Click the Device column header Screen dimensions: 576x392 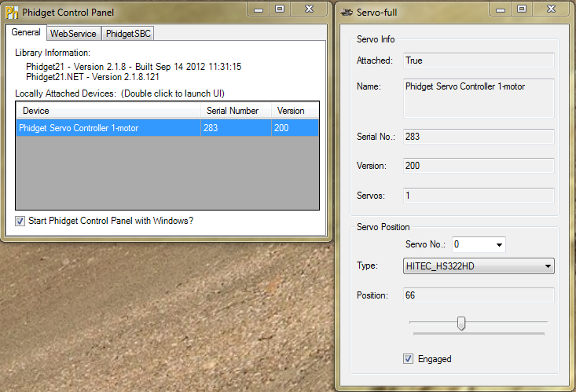[108, 111]
